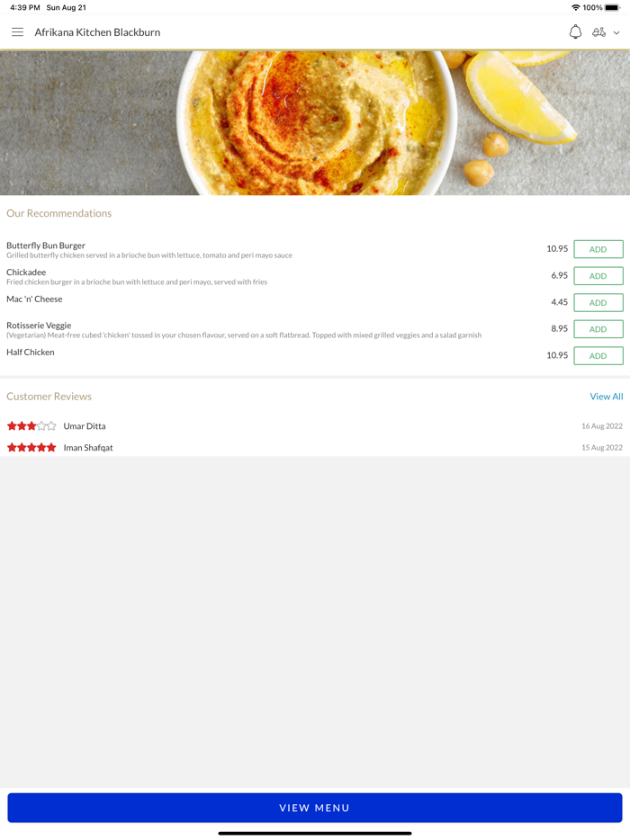Open Umar Ditta's star rating
630x840 pixels.
(x=31, y=426)
